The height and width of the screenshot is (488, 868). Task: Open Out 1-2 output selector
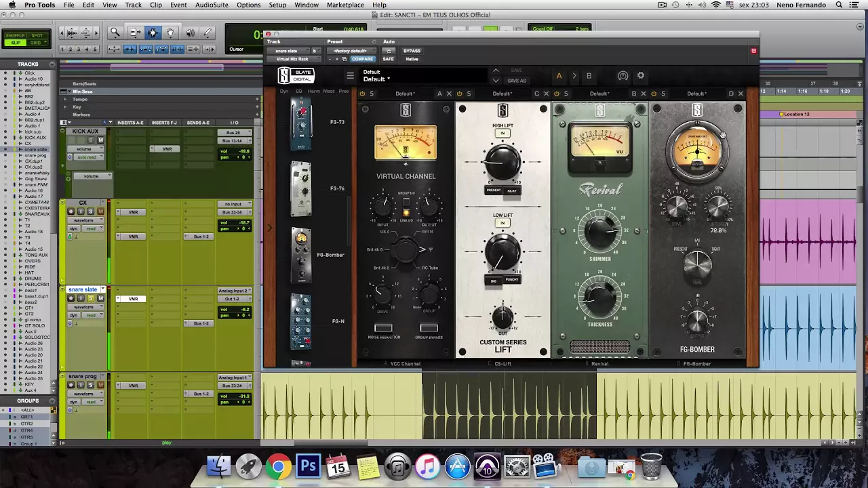[234, 299]
